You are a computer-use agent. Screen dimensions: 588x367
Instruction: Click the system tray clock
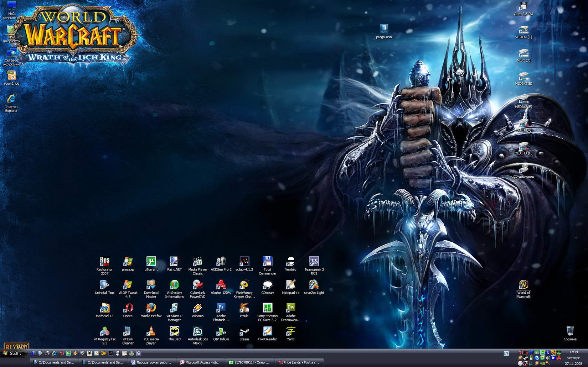573,358
